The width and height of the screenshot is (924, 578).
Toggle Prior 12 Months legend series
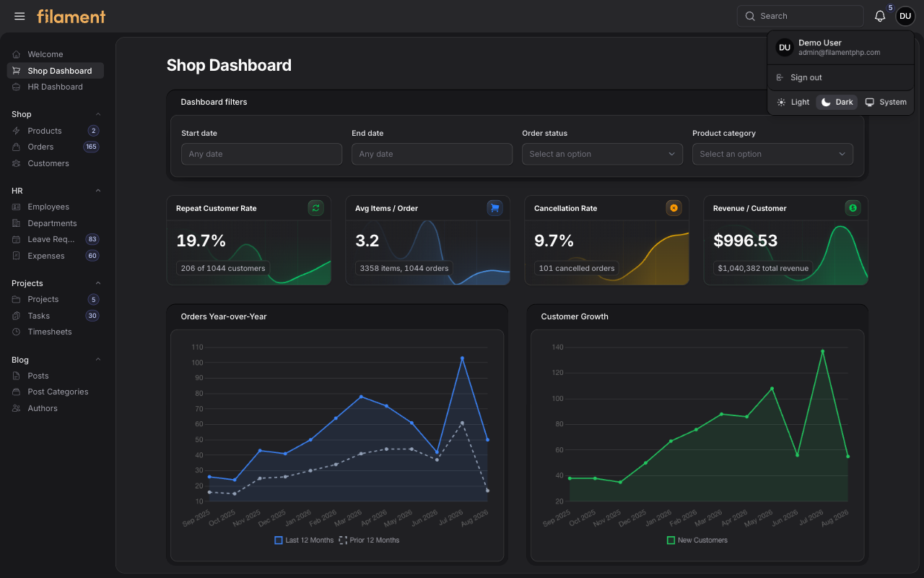tap(369, 540)
